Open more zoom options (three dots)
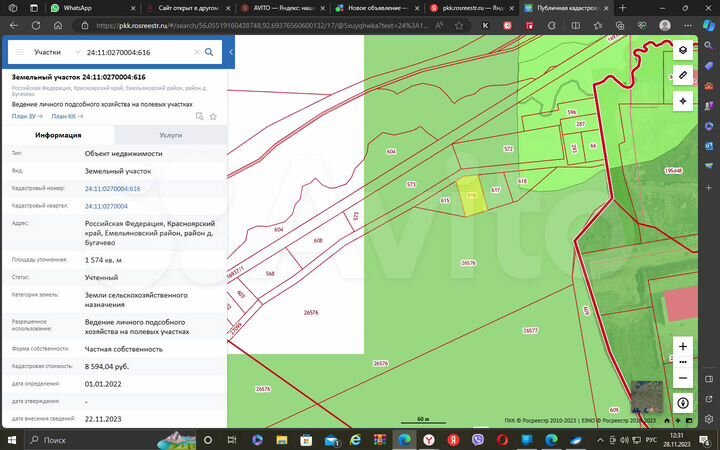The width and height of the screenshot is (720, 450). click(x=682, y=362)
